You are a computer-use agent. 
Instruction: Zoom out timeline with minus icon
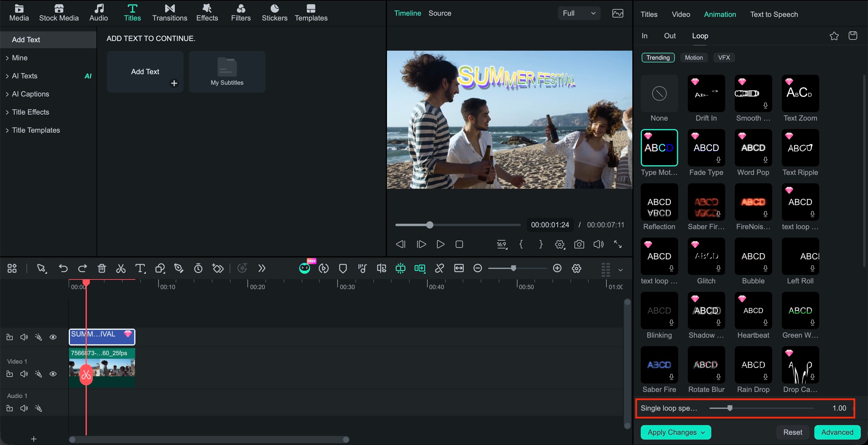477,268
